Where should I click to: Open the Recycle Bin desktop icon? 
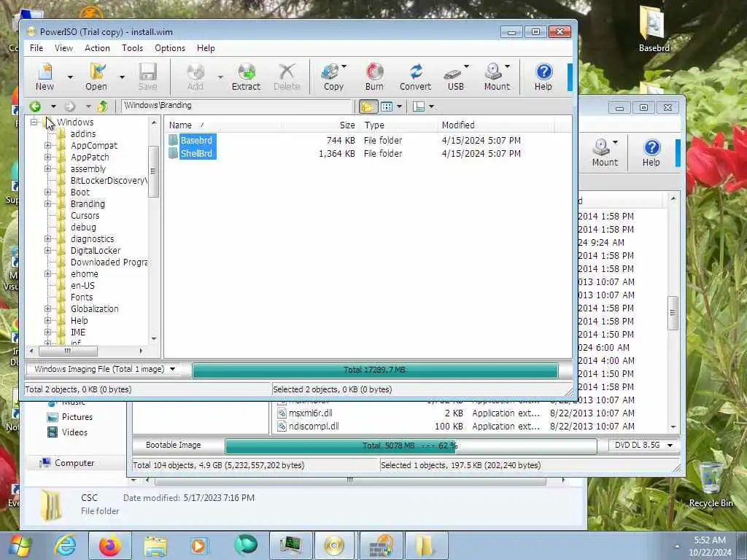click(x=711, y=483)
